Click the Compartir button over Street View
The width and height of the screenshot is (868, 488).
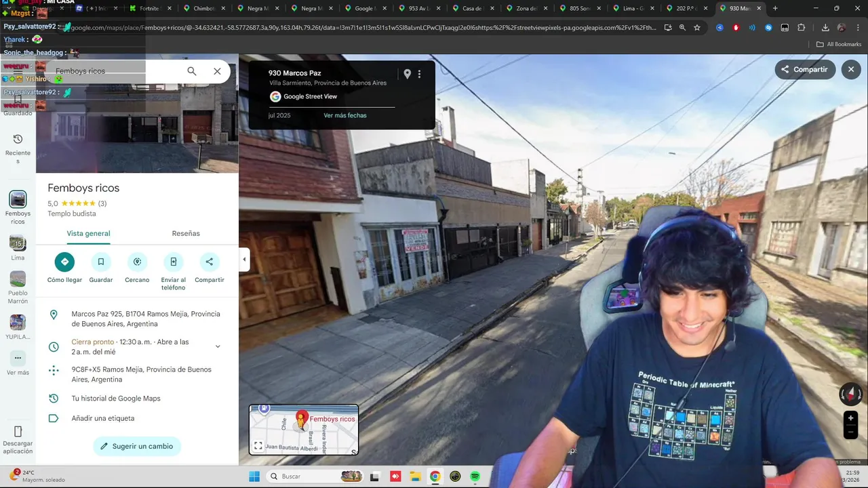click(x=805, y=69)
